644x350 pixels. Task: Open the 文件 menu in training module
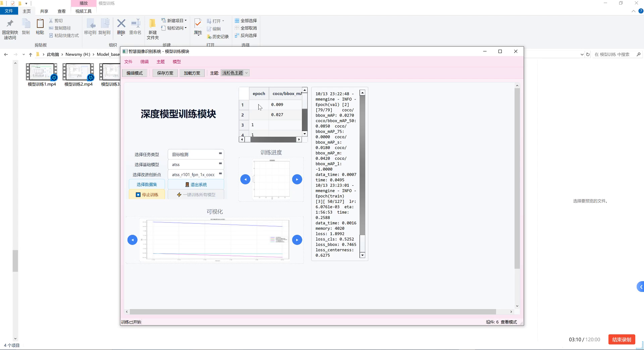(x=128, y=62)
